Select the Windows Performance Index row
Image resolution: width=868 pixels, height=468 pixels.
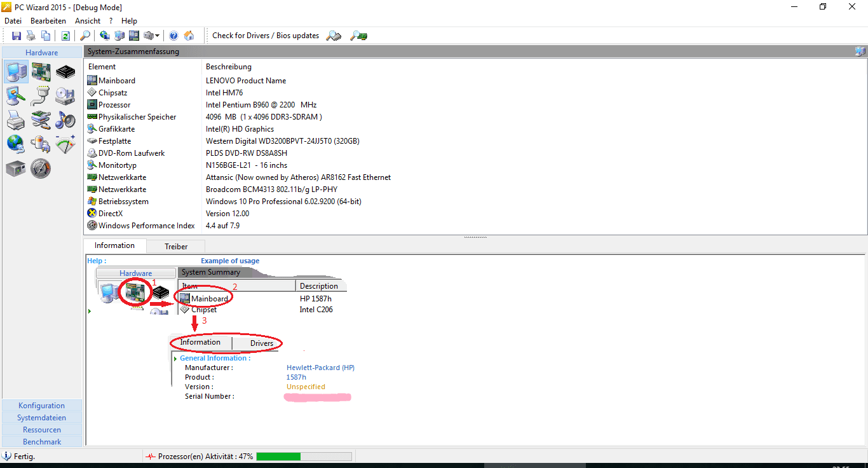(475, 226)
